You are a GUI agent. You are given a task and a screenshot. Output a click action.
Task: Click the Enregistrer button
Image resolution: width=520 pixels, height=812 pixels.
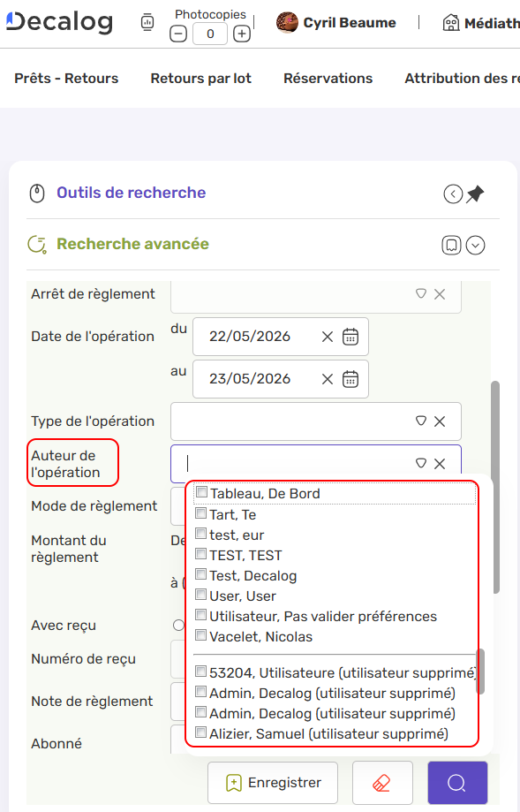pos(273,783)
